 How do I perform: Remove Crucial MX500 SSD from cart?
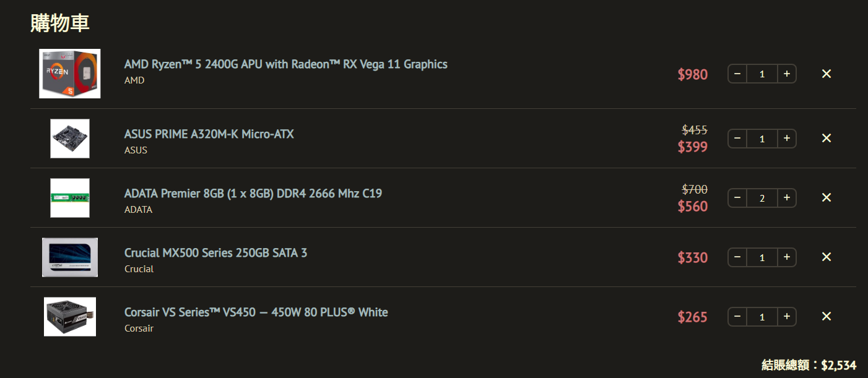click(x=826, y=257)
